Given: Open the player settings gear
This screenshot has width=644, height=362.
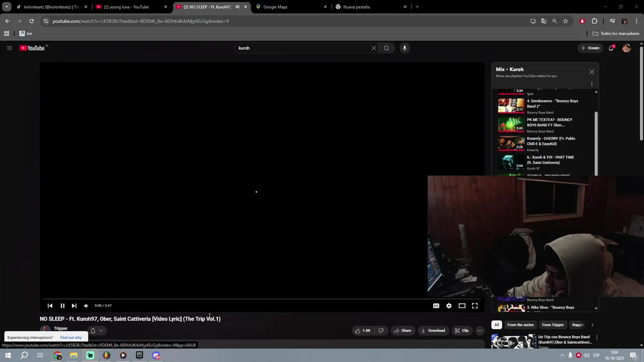Looking at the screenshot, I should point(449,306).
